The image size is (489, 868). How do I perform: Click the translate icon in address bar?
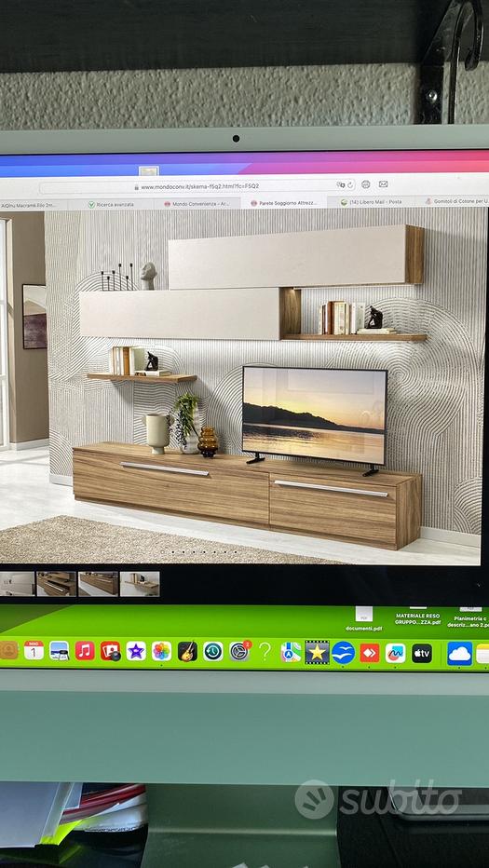pyautogui.click(x=341, y=185)
